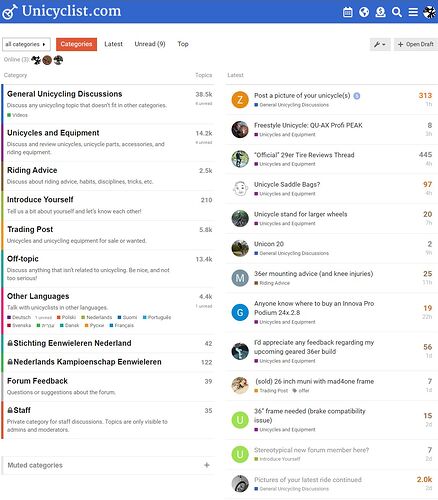
Task: Select the Top tab
Action: click(183, 44)
